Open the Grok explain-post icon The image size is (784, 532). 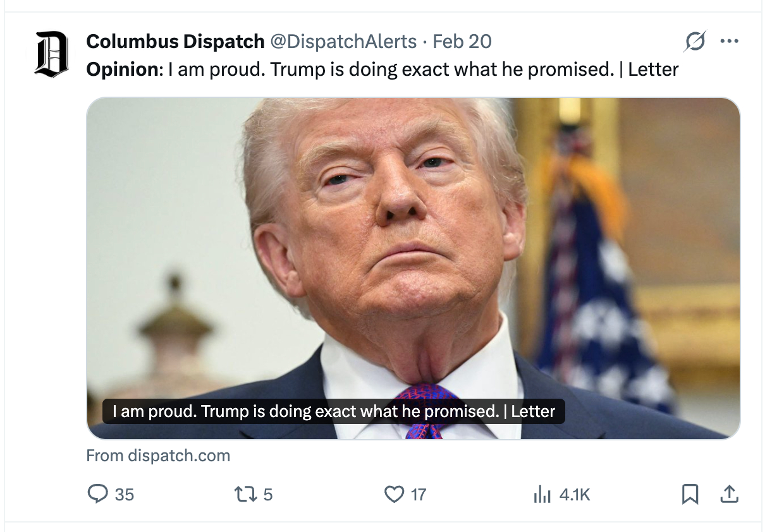[694, 42]
